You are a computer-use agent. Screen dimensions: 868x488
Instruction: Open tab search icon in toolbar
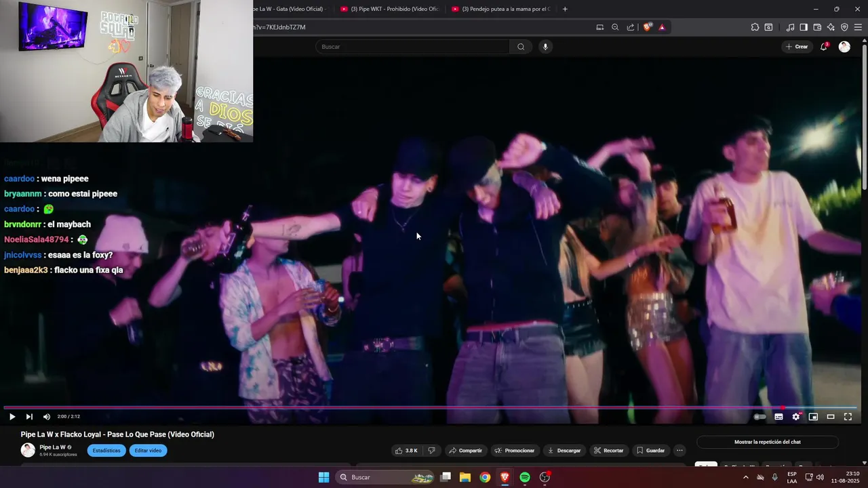point(768,27)
